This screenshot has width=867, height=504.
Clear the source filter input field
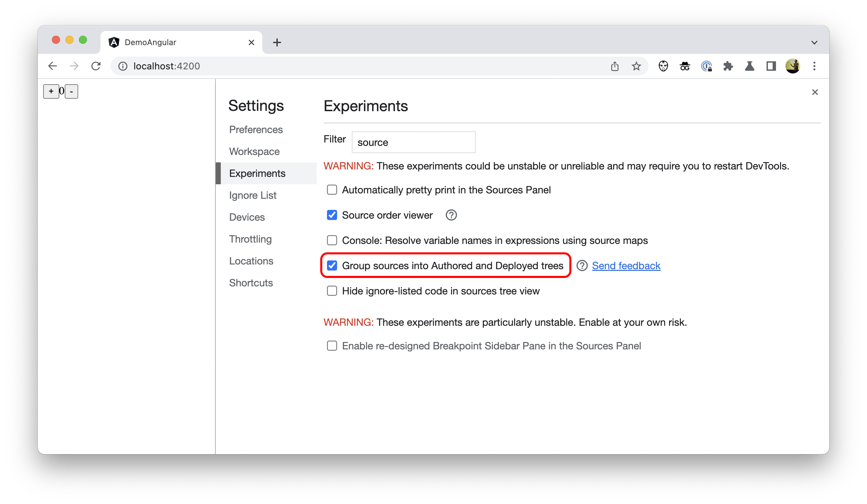(x=413, y=142)
